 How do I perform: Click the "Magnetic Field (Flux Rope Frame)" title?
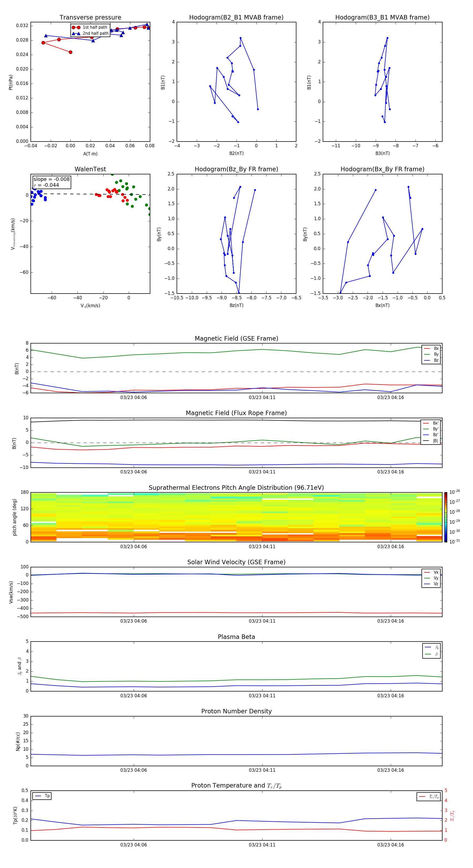pyautogui.click(x=236, y=413)
